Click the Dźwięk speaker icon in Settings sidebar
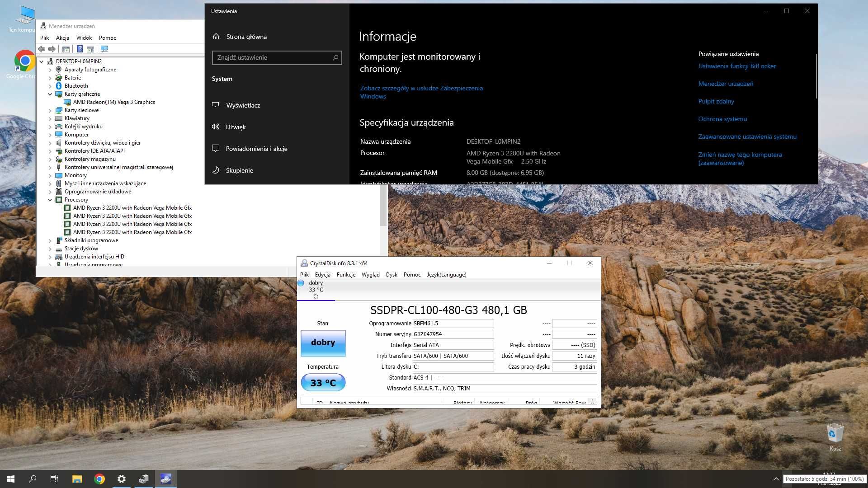868x488 pixels. [216, 127]
